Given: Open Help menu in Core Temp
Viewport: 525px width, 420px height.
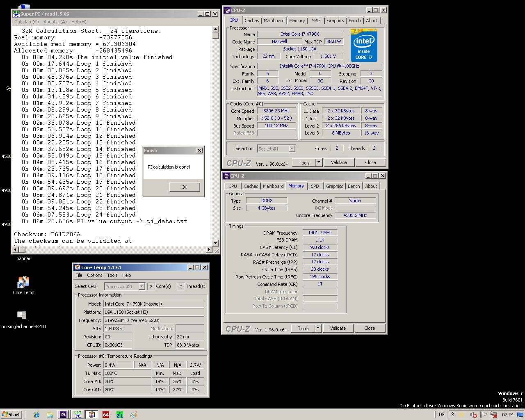Looking at the screenshot, I should pyautogui.click(x=127, y=275).
